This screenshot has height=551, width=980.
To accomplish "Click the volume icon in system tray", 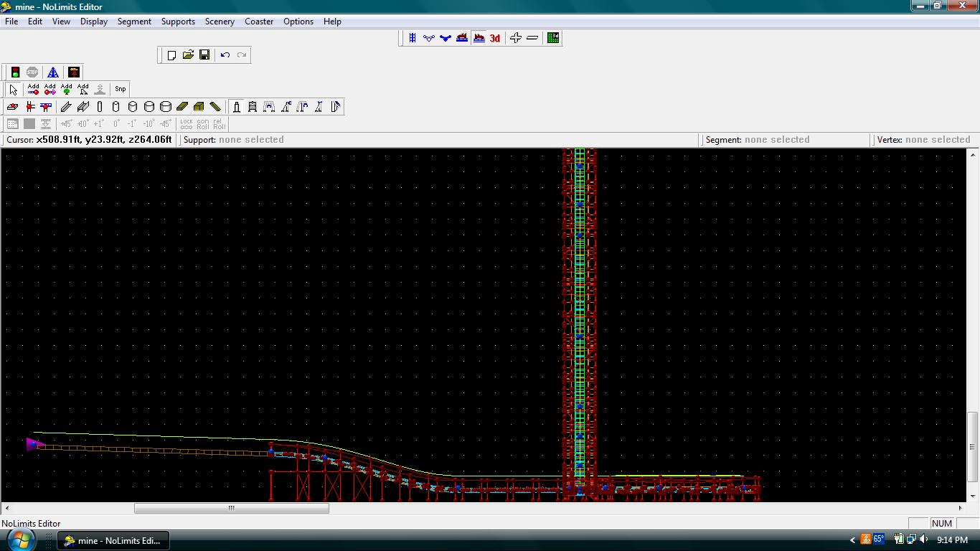I will (924, 540).
